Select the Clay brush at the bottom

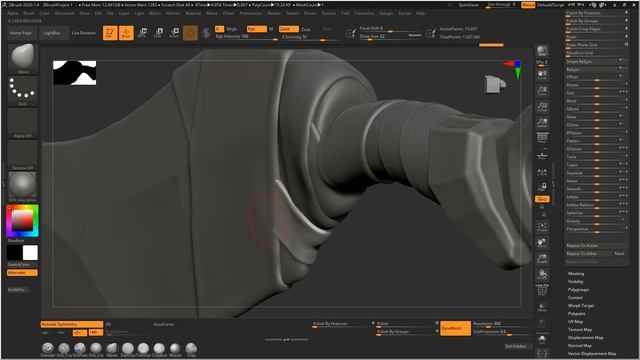point(191,348)
